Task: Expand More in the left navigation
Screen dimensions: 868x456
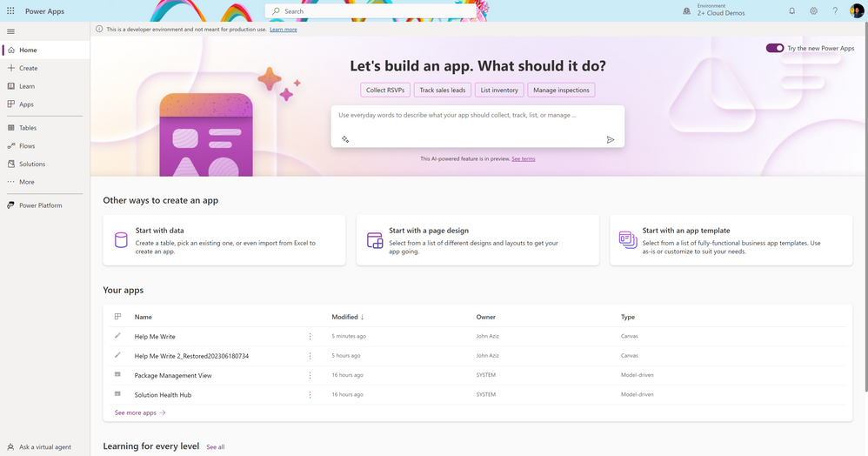Action: tap(45, 182)
